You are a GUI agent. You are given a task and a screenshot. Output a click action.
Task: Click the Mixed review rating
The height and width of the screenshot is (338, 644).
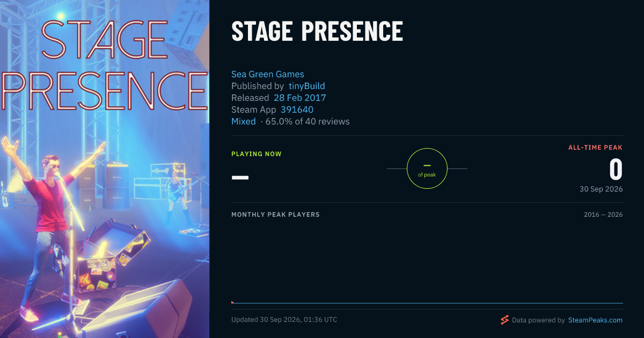click(244, 122)
